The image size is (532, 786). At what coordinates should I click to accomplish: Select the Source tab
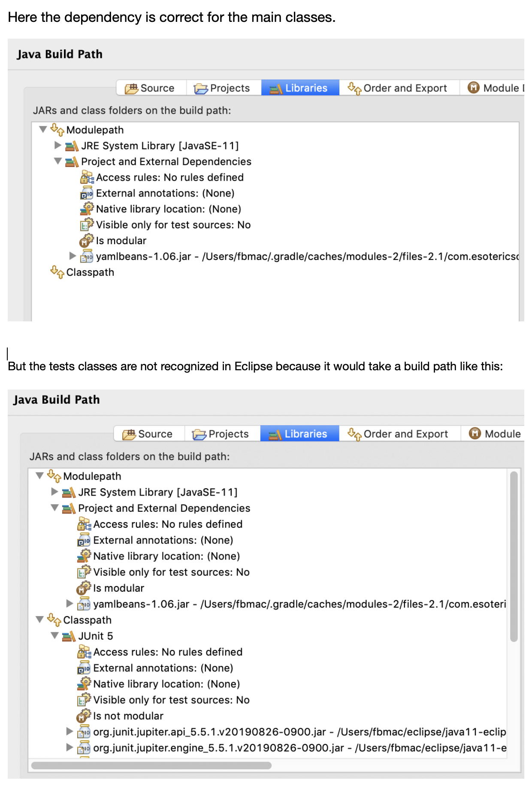pos(150,88)
